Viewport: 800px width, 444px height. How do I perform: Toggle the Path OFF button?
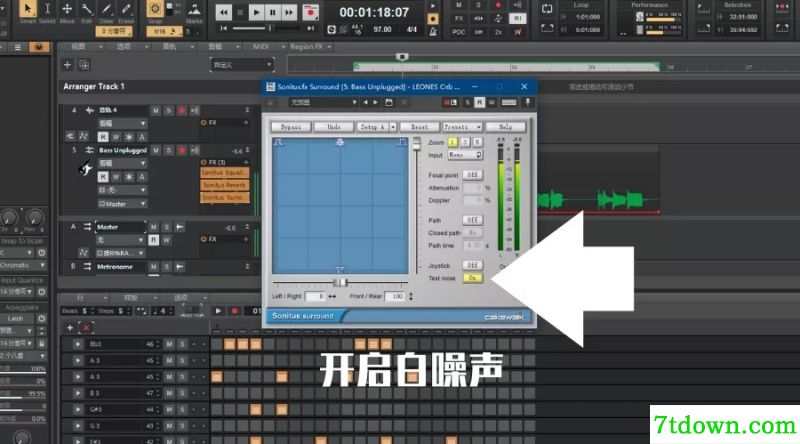472,220
